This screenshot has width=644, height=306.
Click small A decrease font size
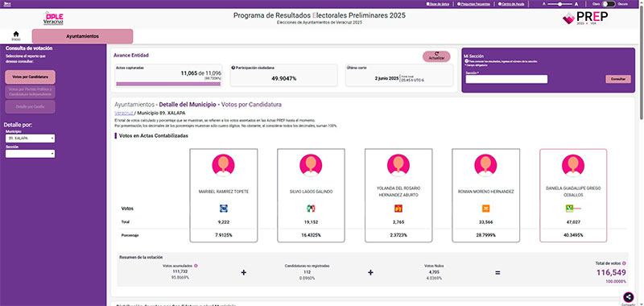point(544,4)
